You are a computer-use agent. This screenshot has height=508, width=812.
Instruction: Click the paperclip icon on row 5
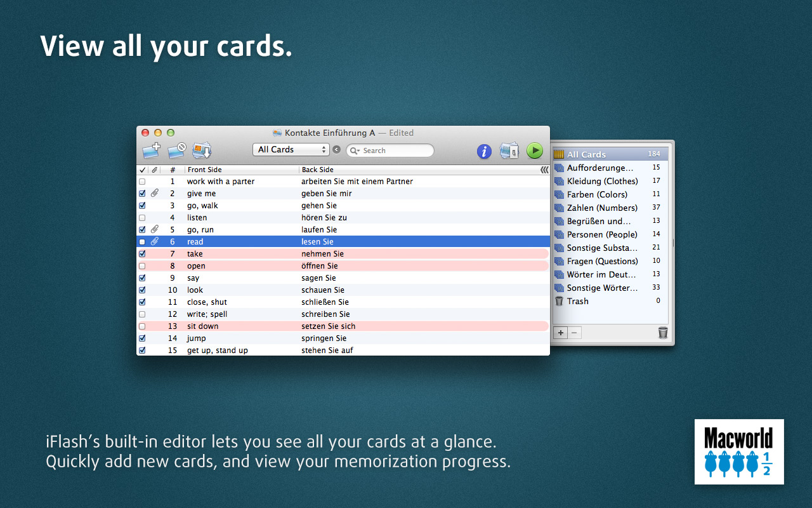[154, 229]
